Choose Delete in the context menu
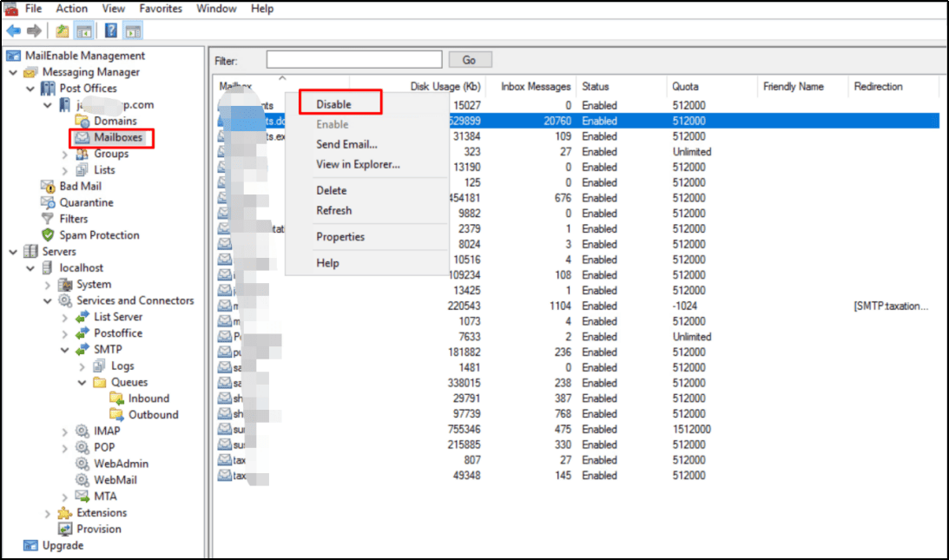Screen dimensions: 949x560 [x=331, y=190]
